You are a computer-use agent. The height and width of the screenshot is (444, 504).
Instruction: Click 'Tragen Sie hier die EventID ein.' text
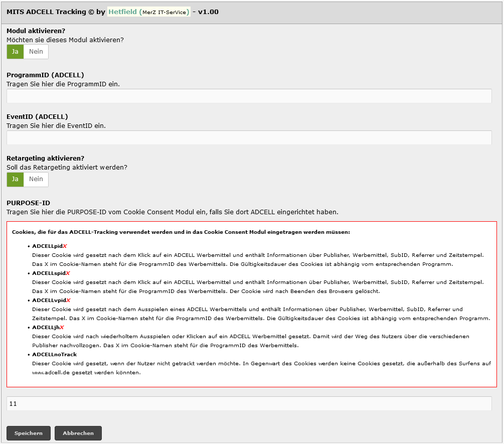point(56,126)
